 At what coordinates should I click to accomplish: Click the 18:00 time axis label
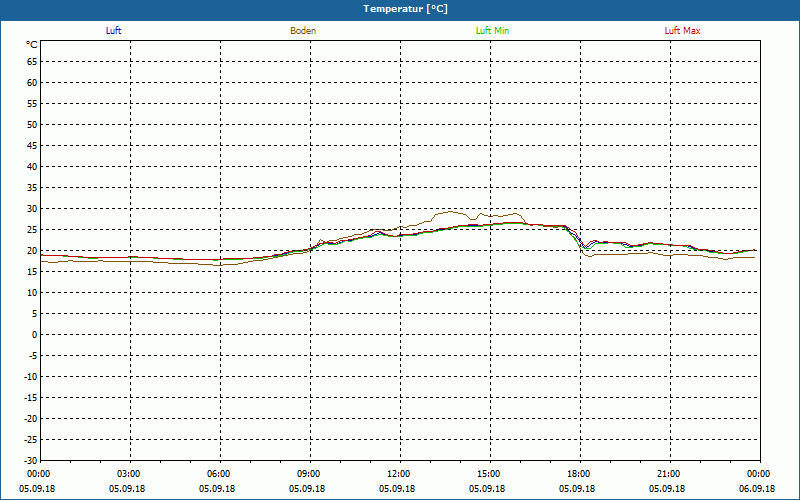click(x=580, y=474)
